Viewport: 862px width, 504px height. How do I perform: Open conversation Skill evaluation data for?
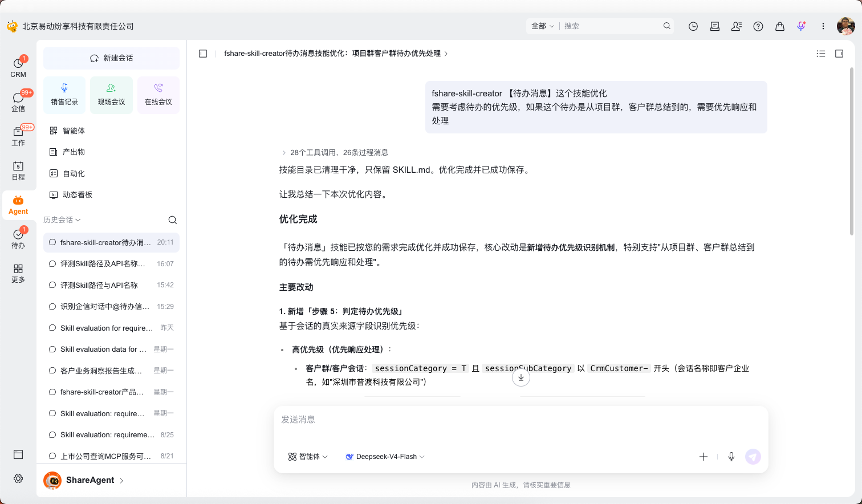pyautogui.click(x=111, y=349)
